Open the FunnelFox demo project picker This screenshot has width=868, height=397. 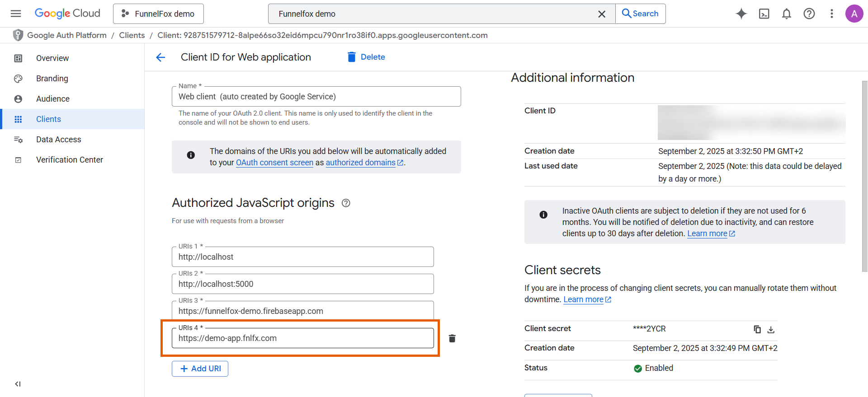pyautogui.click(x=158, y=14)
